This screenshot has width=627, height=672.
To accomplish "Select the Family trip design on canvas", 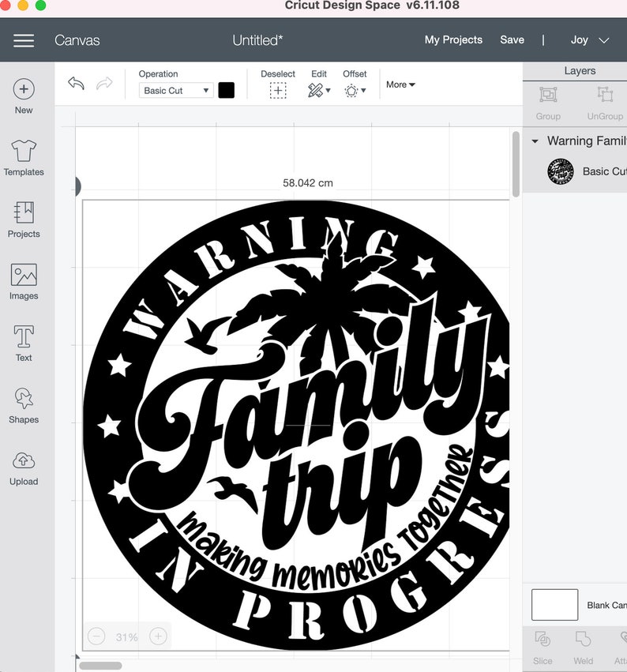I will 295,425.
